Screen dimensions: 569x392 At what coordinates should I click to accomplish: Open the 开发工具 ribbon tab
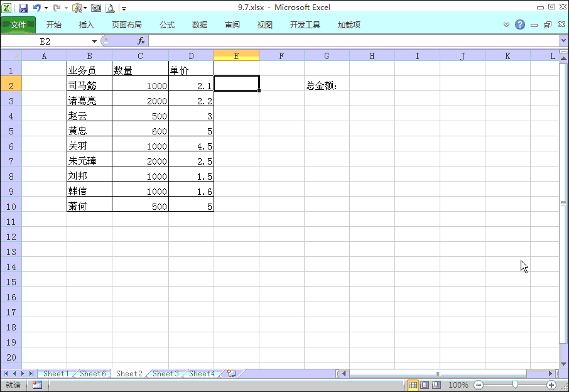point(305,24)
